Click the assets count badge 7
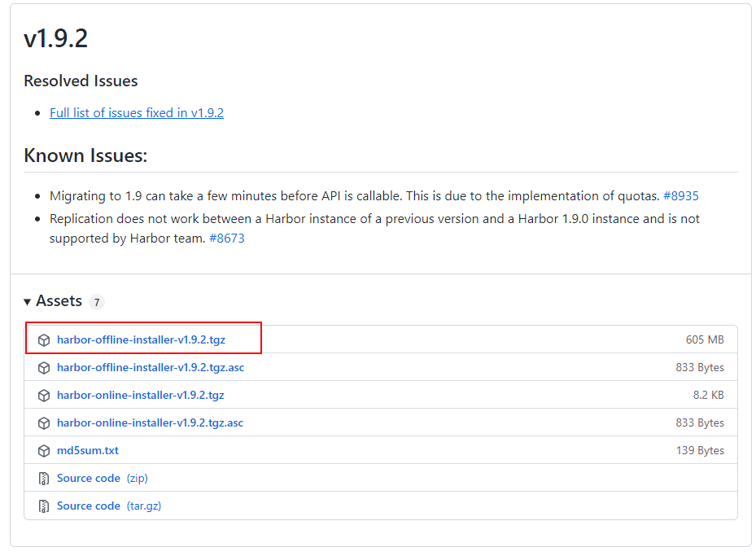This screenshot has width=756, height=556. click(x=97, y=302)
